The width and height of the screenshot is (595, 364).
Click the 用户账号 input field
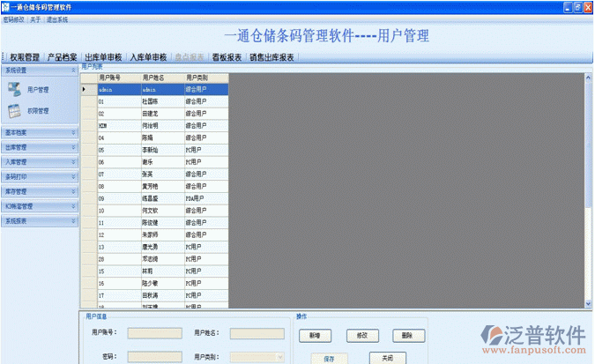click(x=148, y=333)
